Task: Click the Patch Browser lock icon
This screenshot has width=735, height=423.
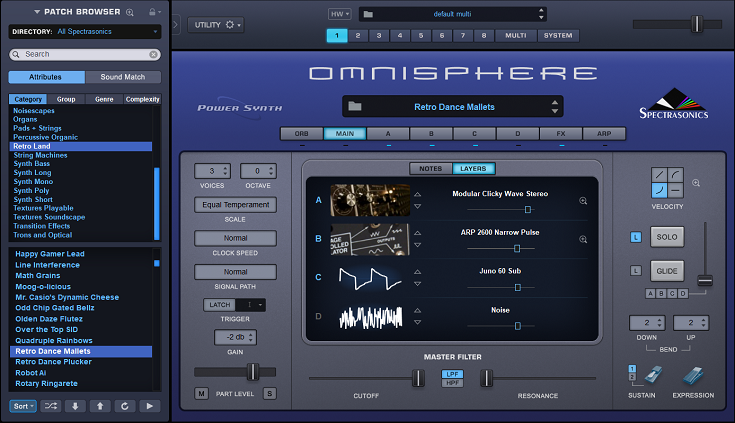Action: tap(152, 12)
